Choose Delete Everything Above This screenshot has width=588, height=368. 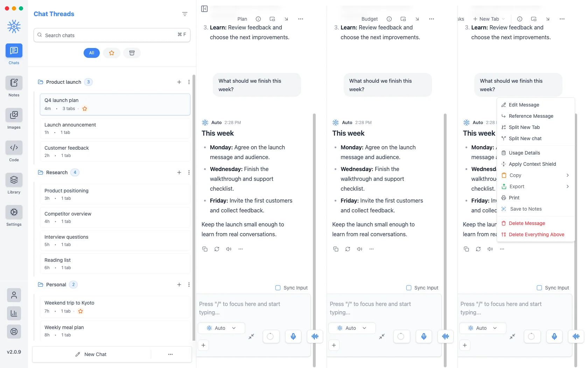tap(536, 234)
